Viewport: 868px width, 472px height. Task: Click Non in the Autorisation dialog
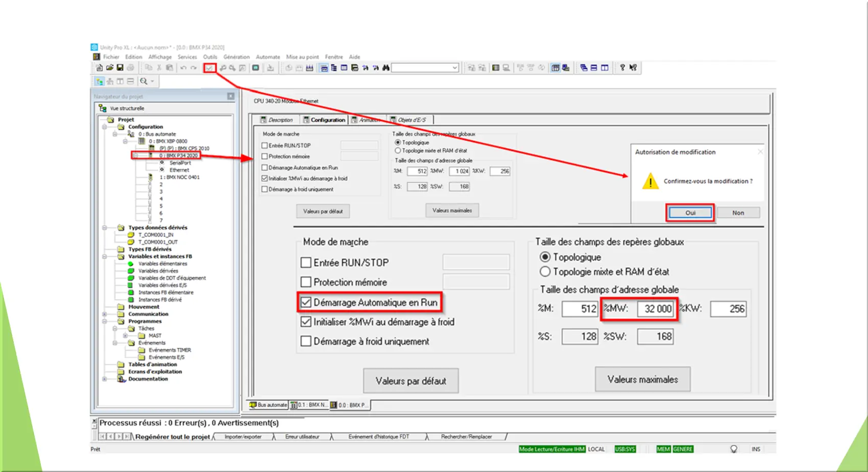tap(738, 213)
